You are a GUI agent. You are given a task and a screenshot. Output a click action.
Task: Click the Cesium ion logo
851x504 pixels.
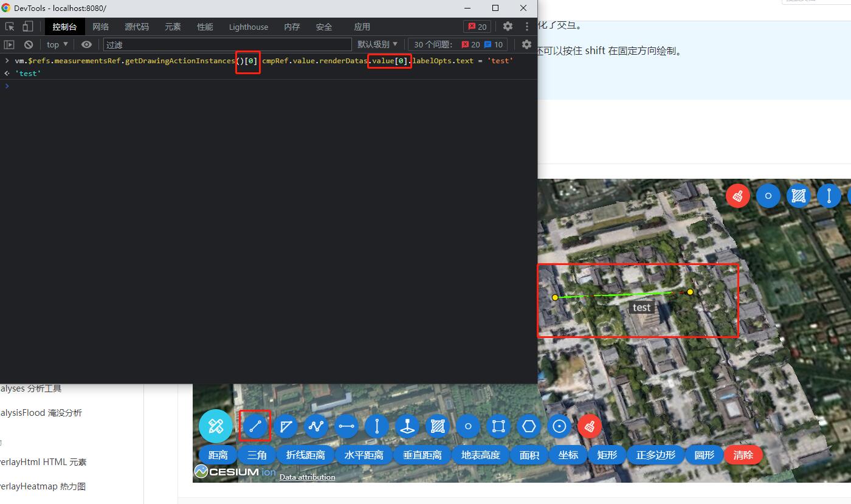tap(235, 472)
